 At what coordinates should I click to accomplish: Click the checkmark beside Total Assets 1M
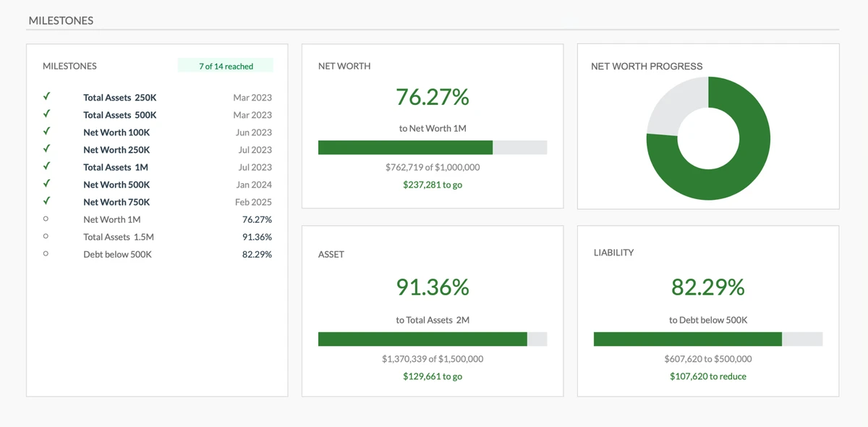coord(47,166)
